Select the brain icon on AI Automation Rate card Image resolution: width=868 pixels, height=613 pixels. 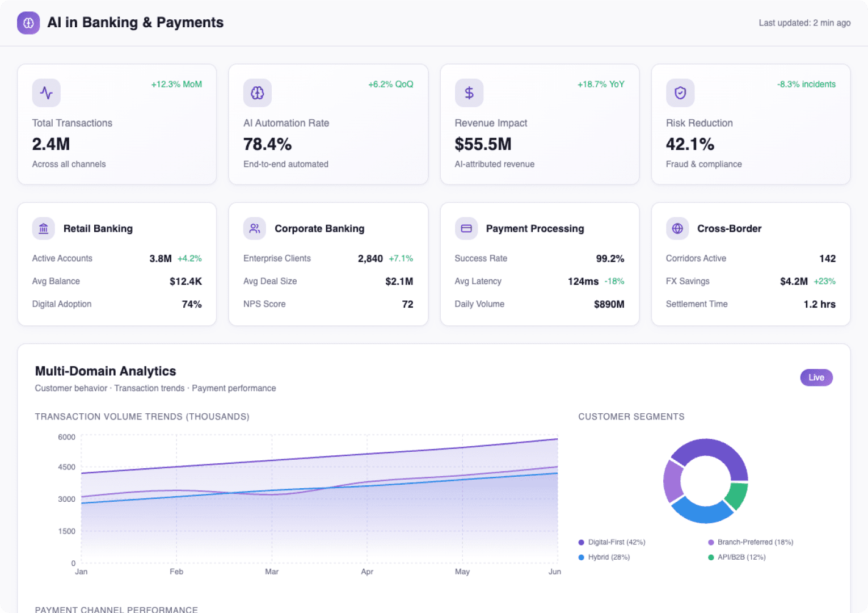(x=258, y=93)
